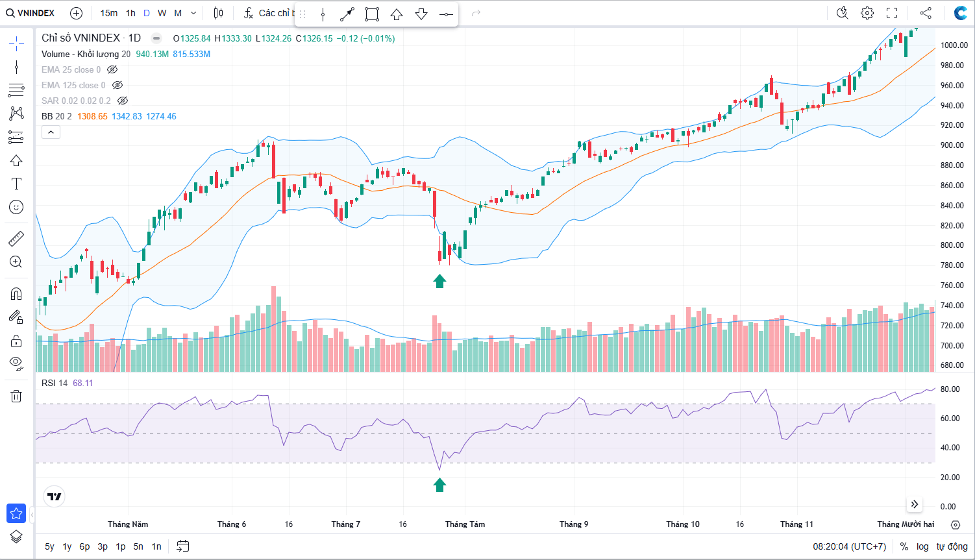
Task: Select the W weekly timeframe
Action: click(x=162, y=13)
